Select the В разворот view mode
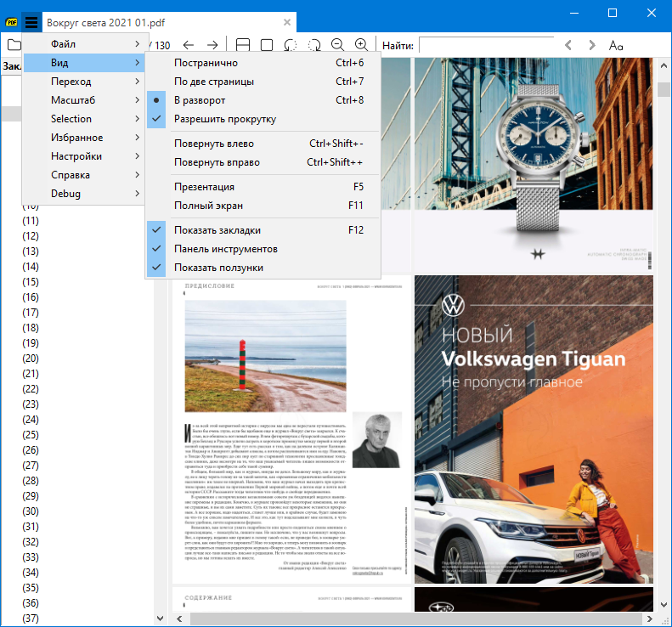 click(x=263, y=100)
